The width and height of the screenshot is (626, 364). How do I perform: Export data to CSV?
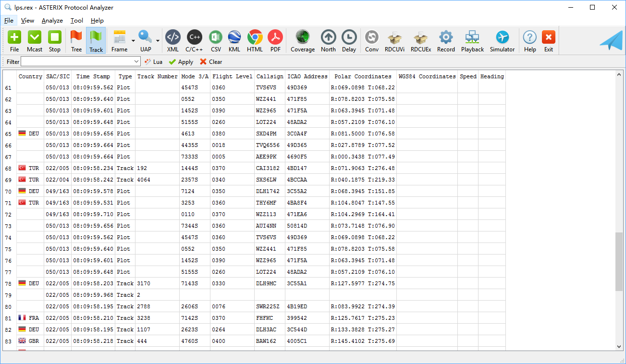tap(216, 41)
